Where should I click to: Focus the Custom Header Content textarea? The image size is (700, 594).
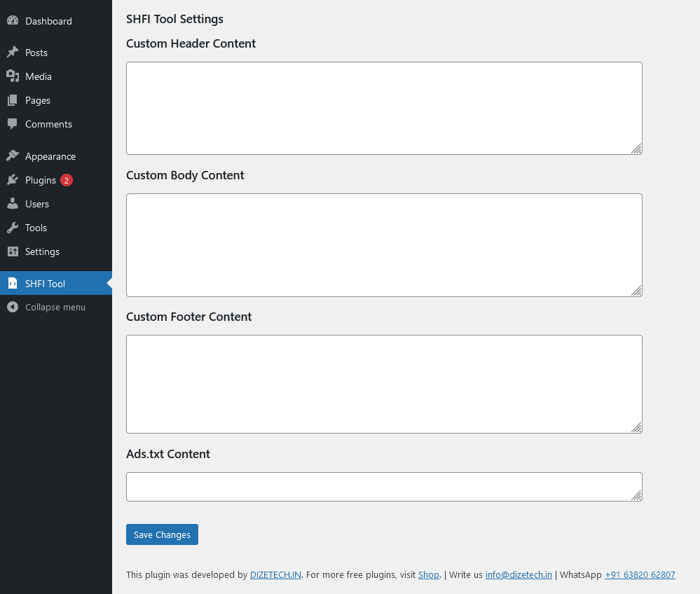[x=384, y=108]
